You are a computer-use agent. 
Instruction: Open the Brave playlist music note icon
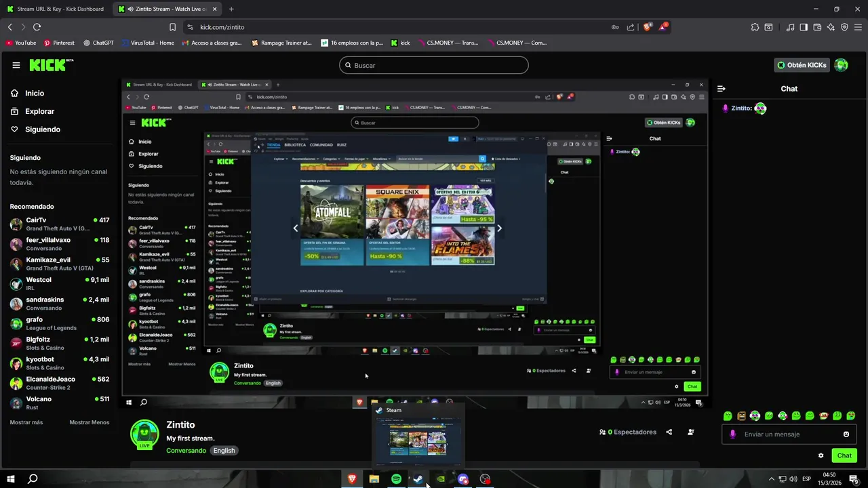click(790, 27)
